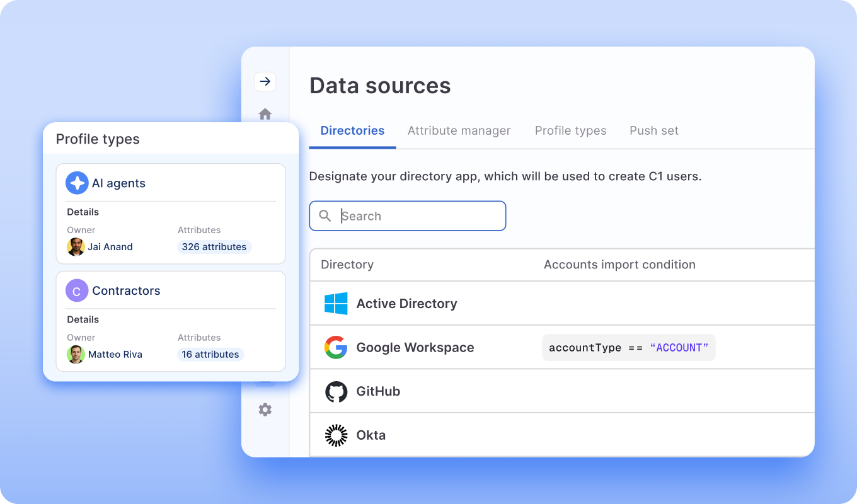The image size is (857, 504).
Task: Click the Okta sunburst logo
Action: click(x=336, y=435)
